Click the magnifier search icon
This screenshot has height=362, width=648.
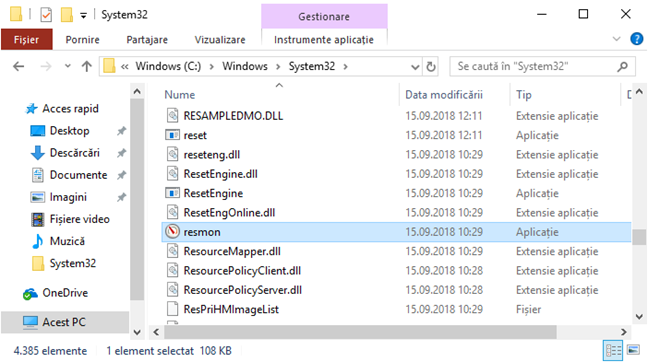tap(622, 66)
